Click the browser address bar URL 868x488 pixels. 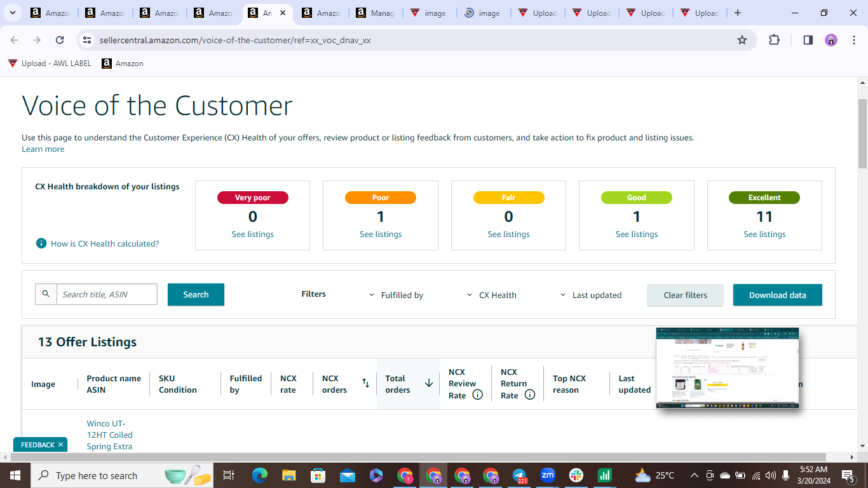tap(235, 40)
